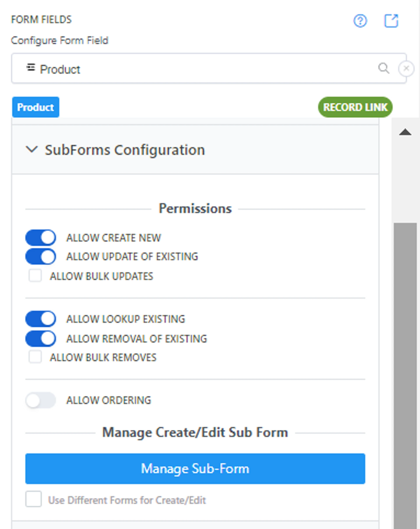Turn off Allow Lookup Existing
Viewport: 420px width, 529px height.
41,319
